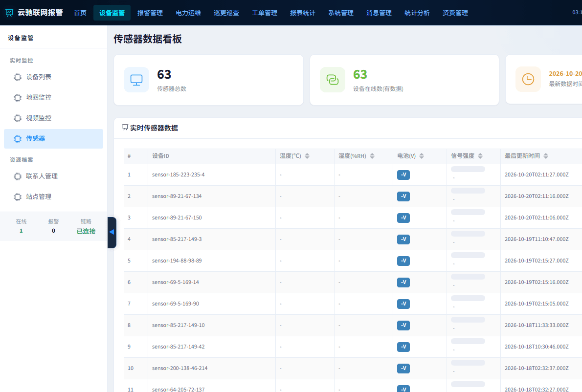Viewport: 582px width, 392px height.
Task: Open the 报表统计 top menu
Action: 303,13
